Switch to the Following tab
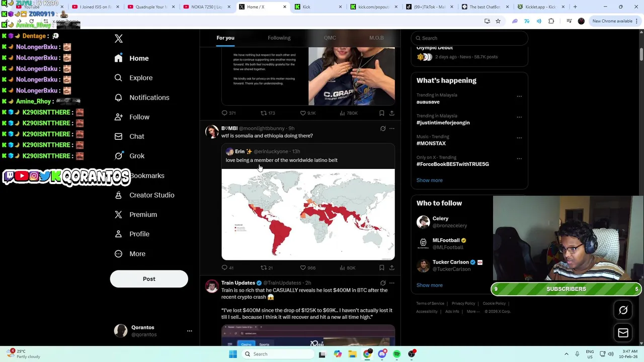The image size is (644, 362). coord(279,38)
